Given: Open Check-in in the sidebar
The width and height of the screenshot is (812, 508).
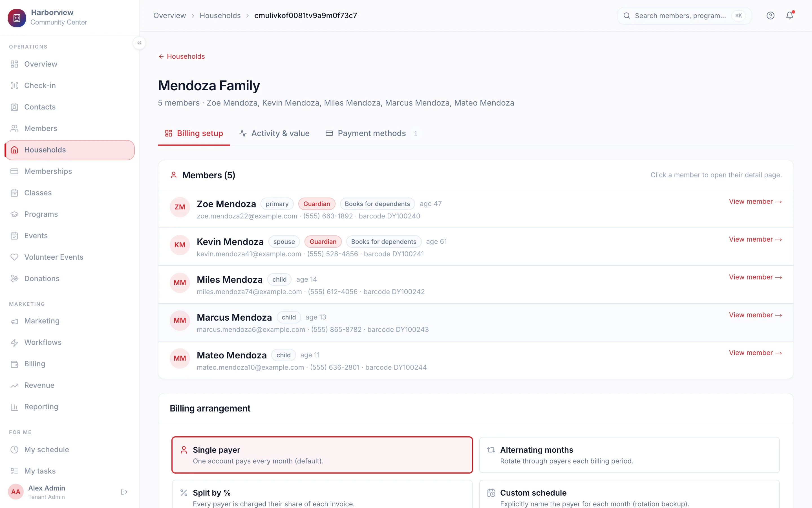Looking at the screenshot, I should 70,86.
